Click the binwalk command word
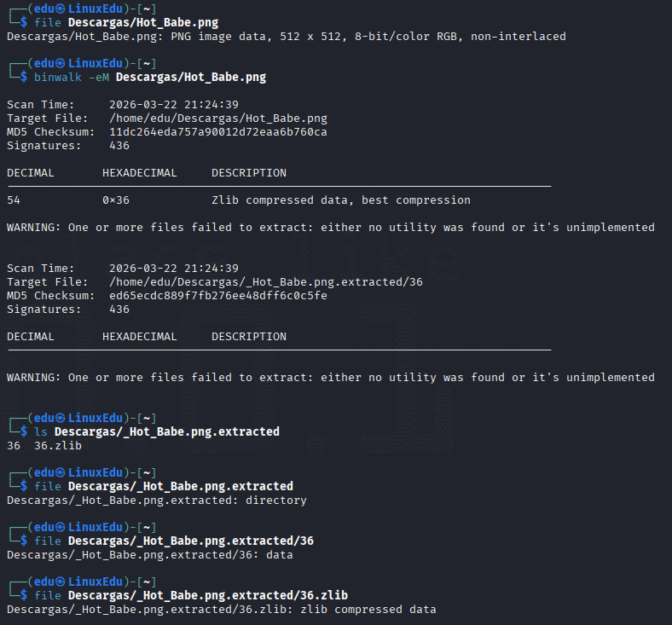Viewport: 672px width, 625px height. [58, 77]
